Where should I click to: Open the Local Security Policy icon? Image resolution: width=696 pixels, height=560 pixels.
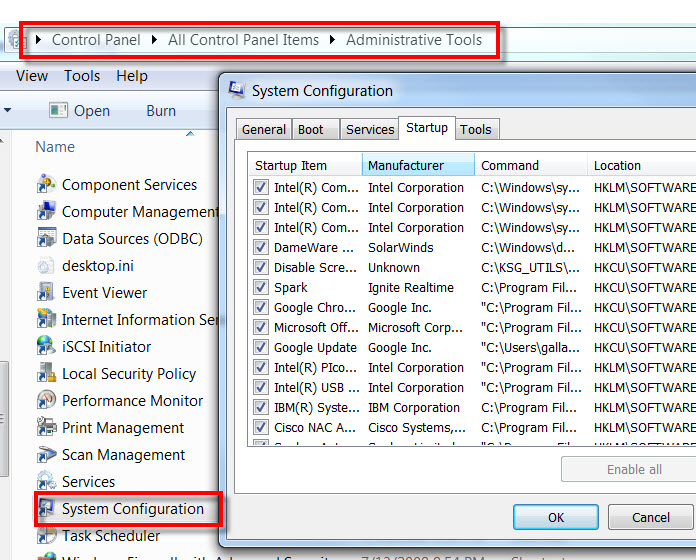click(46, 374)
